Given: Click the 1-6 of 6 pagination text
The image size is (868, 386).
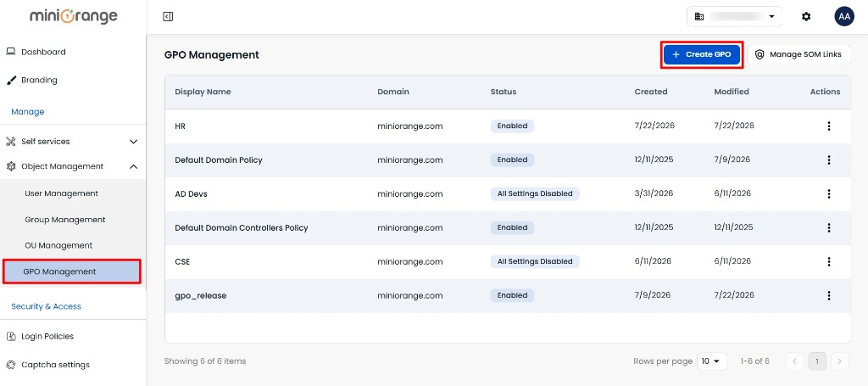Looking at the screenshot, I should 755,361.
